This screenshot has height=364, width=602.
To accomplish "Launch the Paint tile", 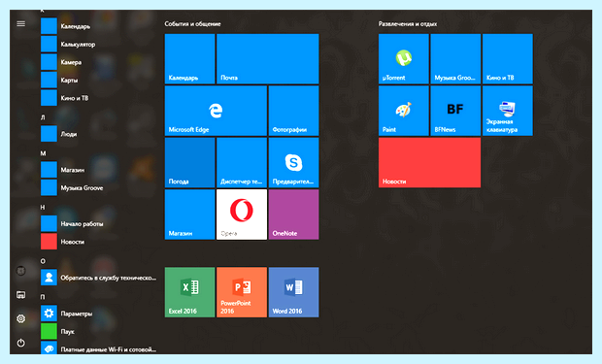I will click(x=404, y=111).
